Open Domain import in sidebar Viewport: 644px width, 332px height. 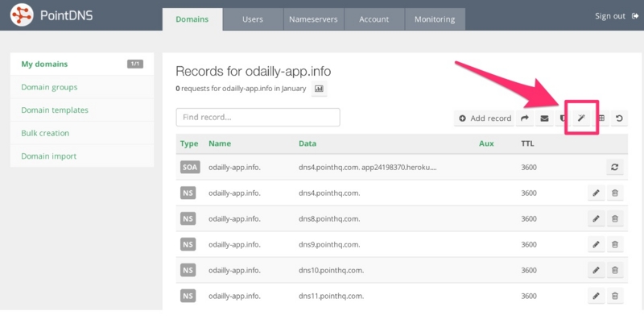click(82, 156)
